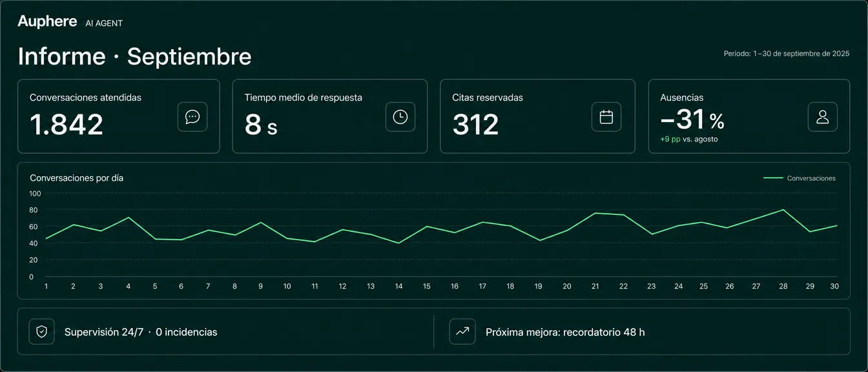Click the +9 pp vs. agosto text
The image size is (868, 372).
(689, 139)
